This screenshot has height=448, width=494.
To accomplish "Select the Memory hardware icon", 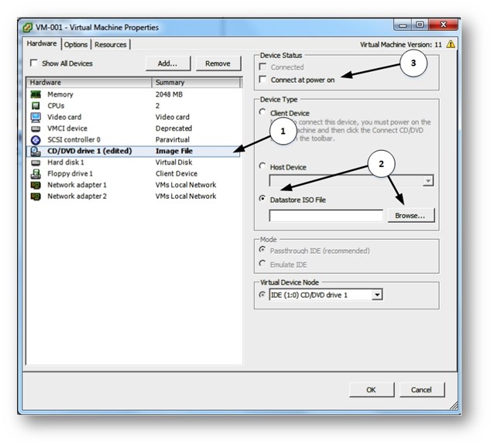I will [36, 94].
